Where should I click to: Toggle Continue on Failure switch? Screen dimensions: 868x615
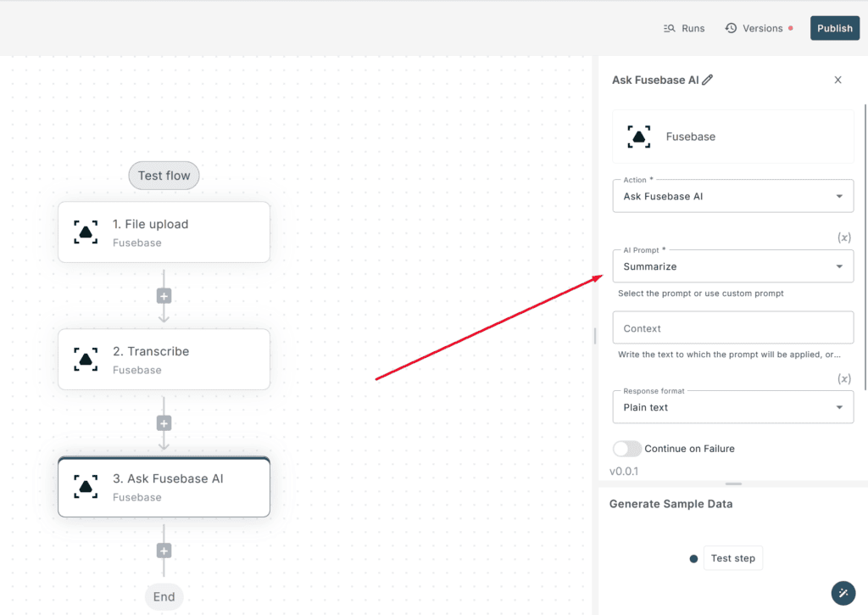pos(627,449)
